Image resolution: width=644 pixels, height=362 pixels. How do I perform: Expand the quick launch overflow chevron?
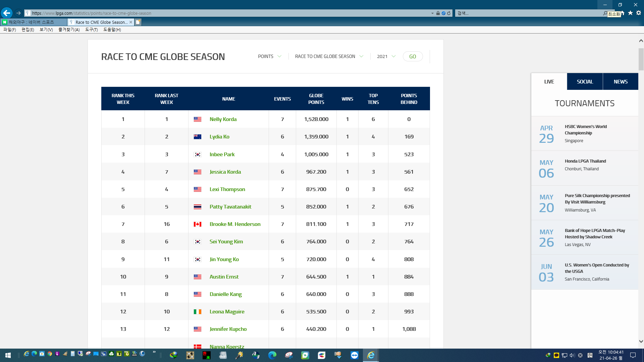pos(154,352)
